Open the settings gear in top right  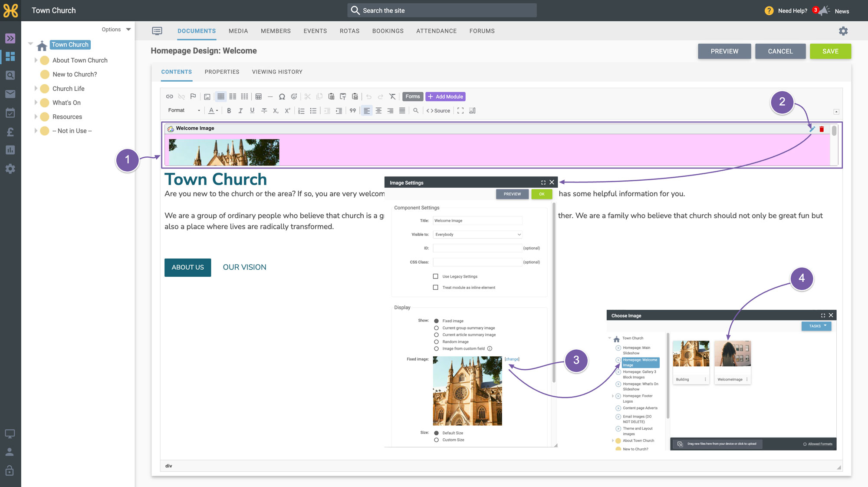tap(843, 31)
